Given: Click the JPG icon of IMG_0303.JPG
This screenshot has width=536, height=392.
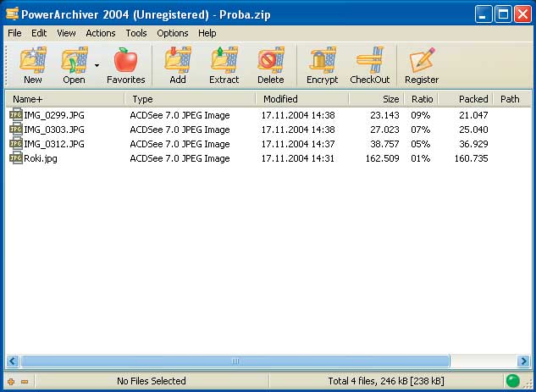Looking at the screenshot, I should click(16, 130).
